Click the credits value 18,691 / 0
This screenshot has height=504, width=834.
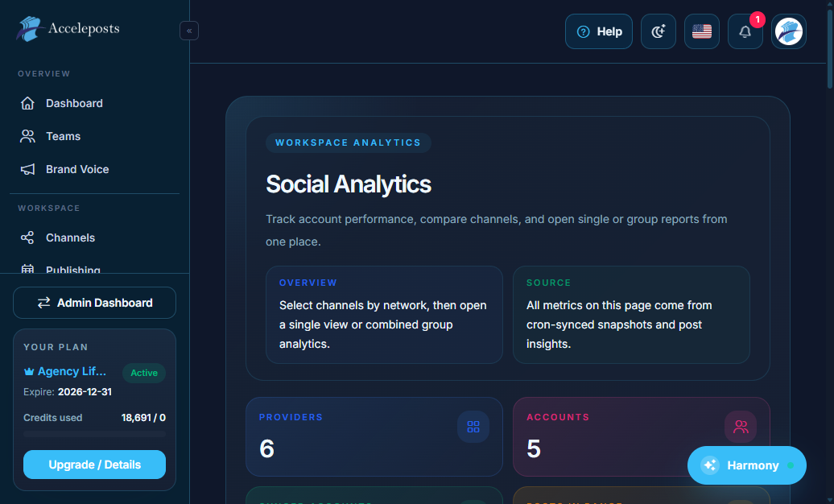click(x=143, y=418)
